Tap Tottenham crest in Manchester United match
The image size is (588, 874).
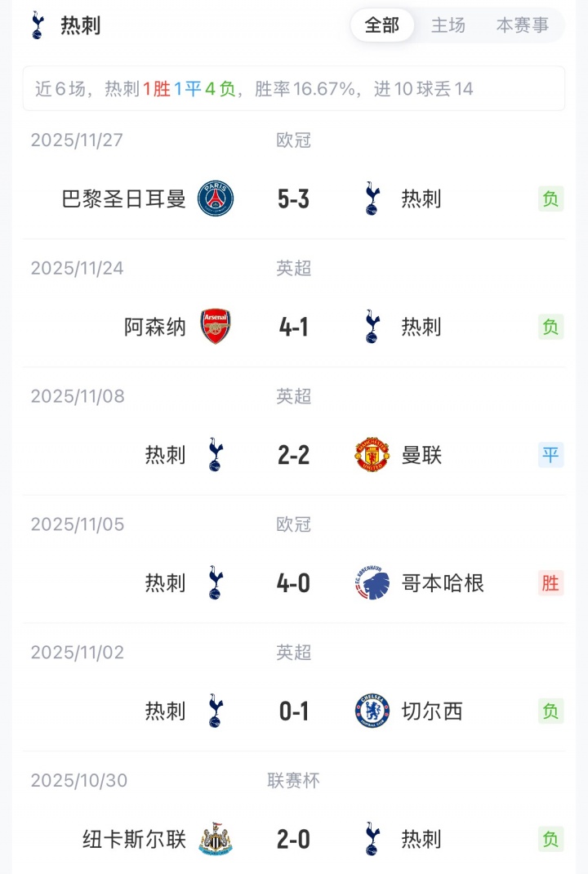tap(216, 455)
